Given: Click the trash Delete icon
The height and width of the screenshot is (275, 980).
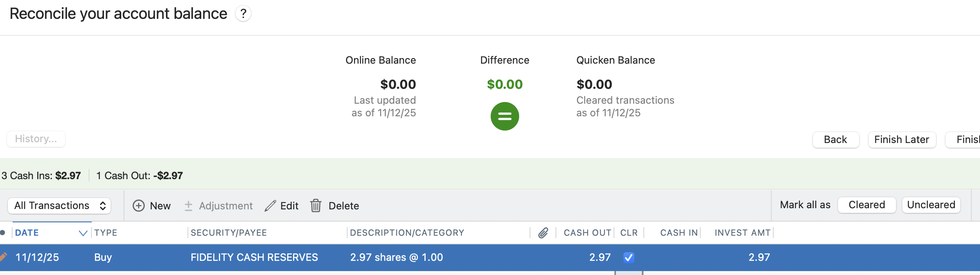Looking at the screenshot, I should tap(316, 206).
